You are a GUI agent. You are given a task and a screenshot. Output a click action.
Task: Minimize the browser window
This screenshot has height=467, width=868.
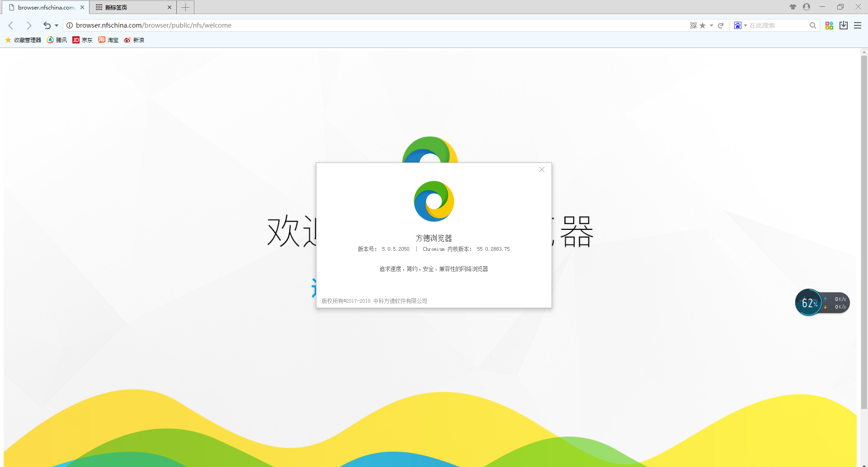tap(822, 7)
